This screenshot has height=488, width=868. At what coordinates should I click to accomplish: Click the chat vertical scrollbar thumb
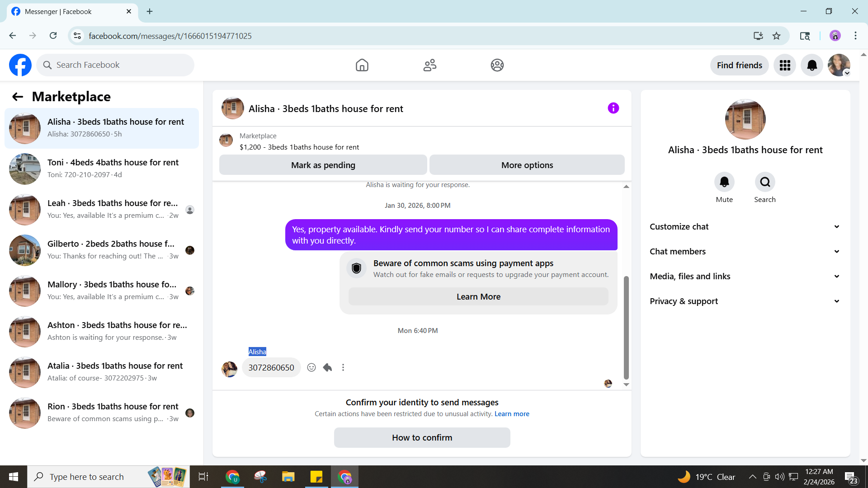[626, 328]
